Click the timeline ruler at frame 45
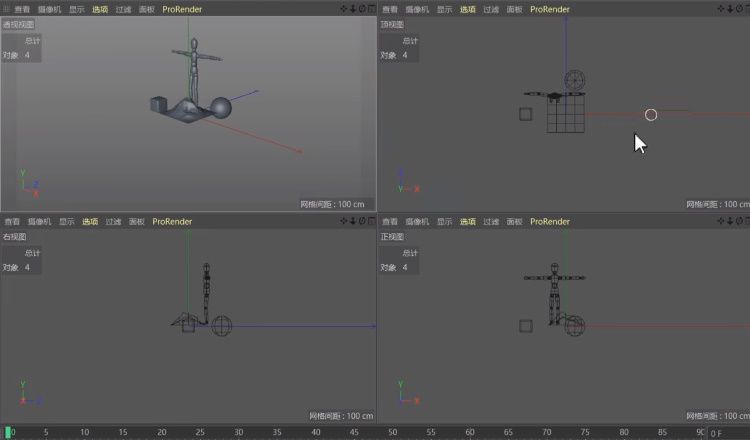 click(x=355, y=433)
